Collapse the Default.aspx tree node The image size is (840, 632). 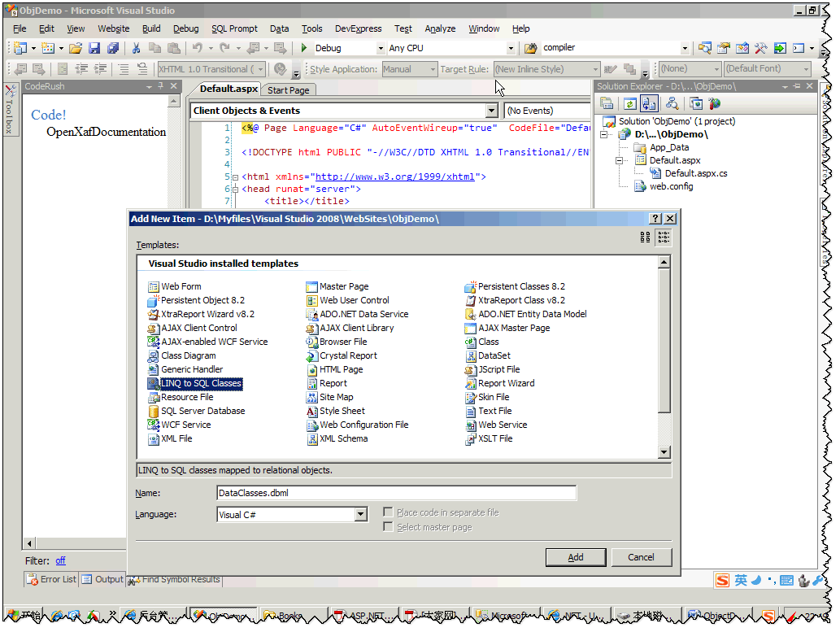(620, 161)
